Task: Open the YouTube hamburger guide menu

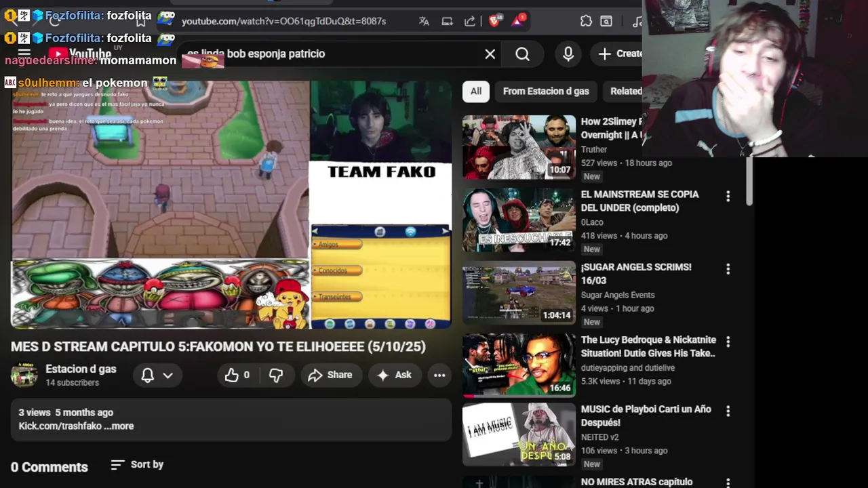Action: click(x=24, y=54)
